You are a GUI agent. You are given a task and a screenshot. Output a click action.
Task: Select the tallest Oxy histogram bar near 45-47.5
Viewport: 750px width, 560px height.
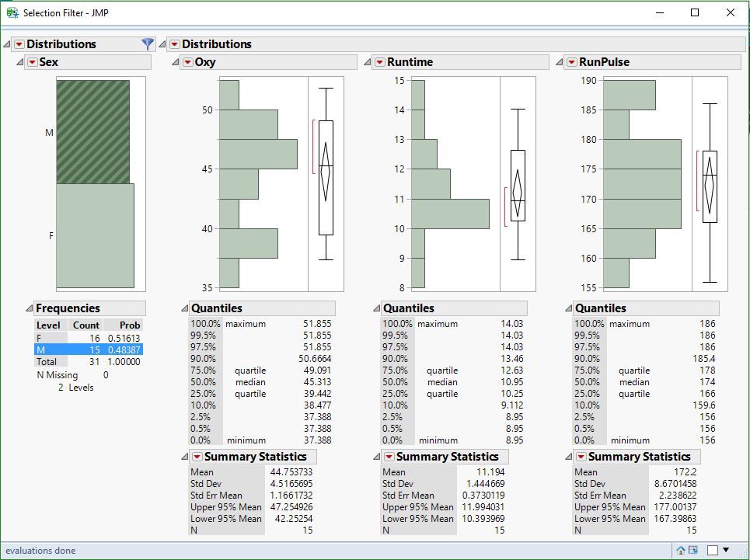click(258, 154)
